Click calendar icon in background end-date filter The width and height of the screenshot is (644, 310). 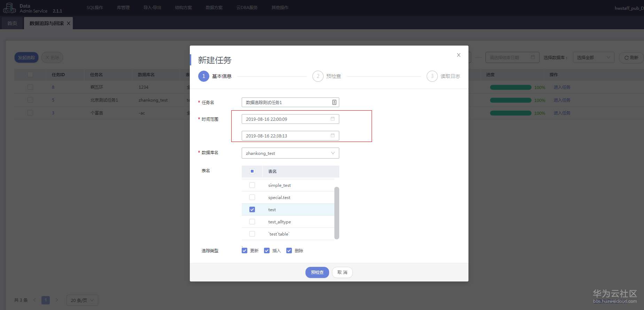point(533,57)
